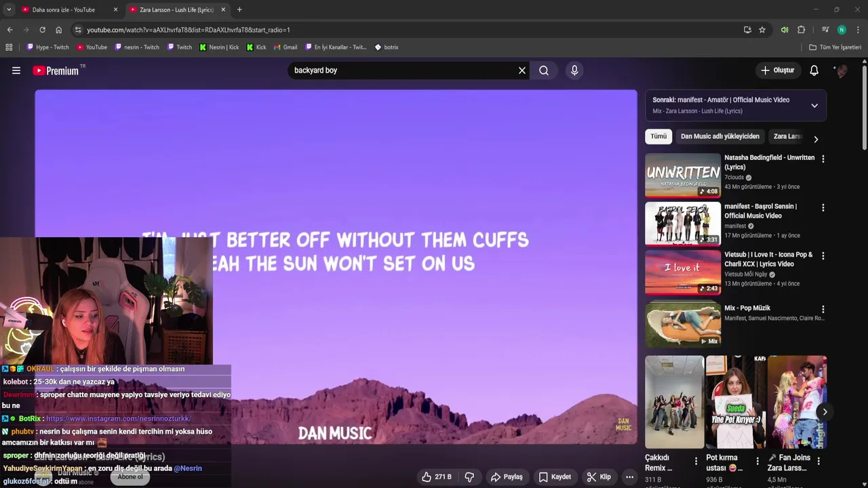Image resolution: width=868 pixels, height=488 pixels.
Task: Open the YouTube hamburger guide menu
Action: coord(16,70)
